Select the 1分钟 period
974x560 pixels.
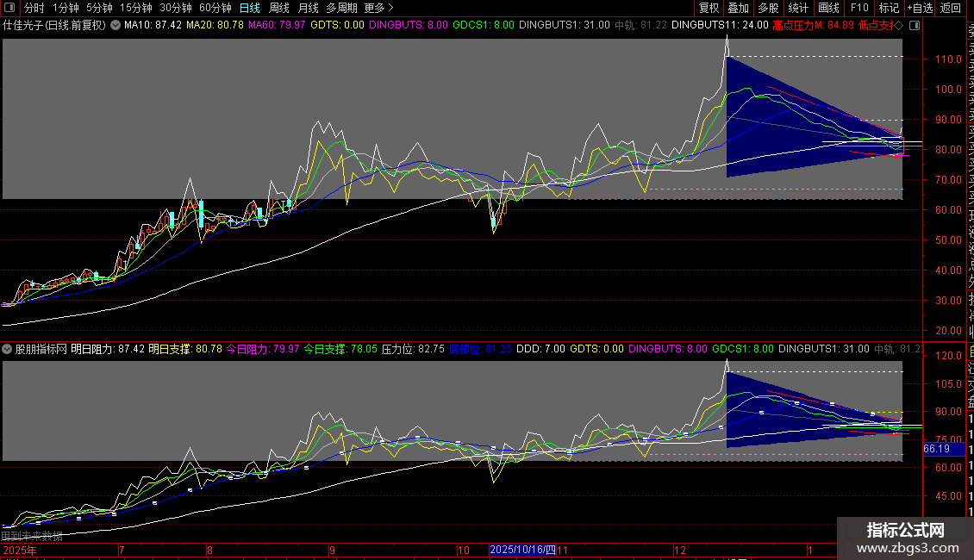(x=66, y=8)
